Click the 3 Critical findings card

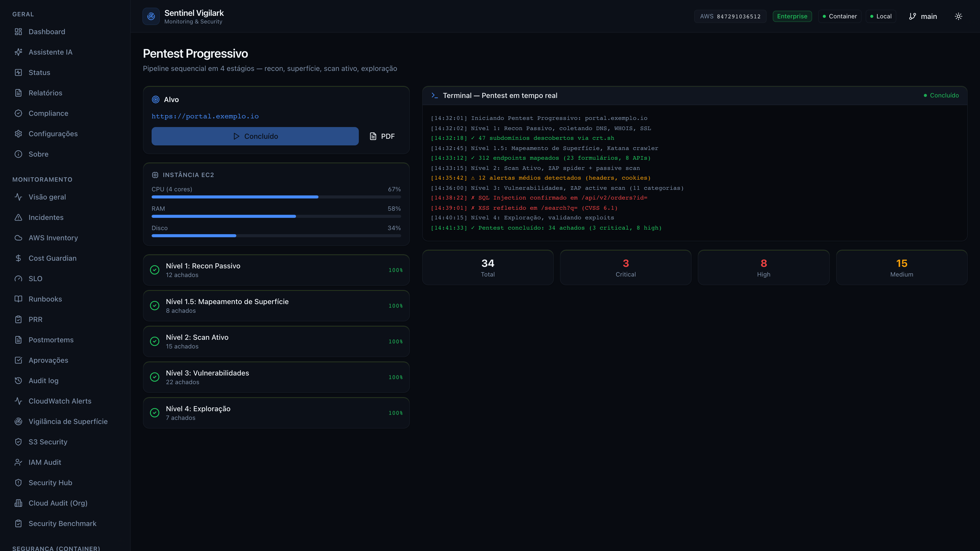[626, 268]
